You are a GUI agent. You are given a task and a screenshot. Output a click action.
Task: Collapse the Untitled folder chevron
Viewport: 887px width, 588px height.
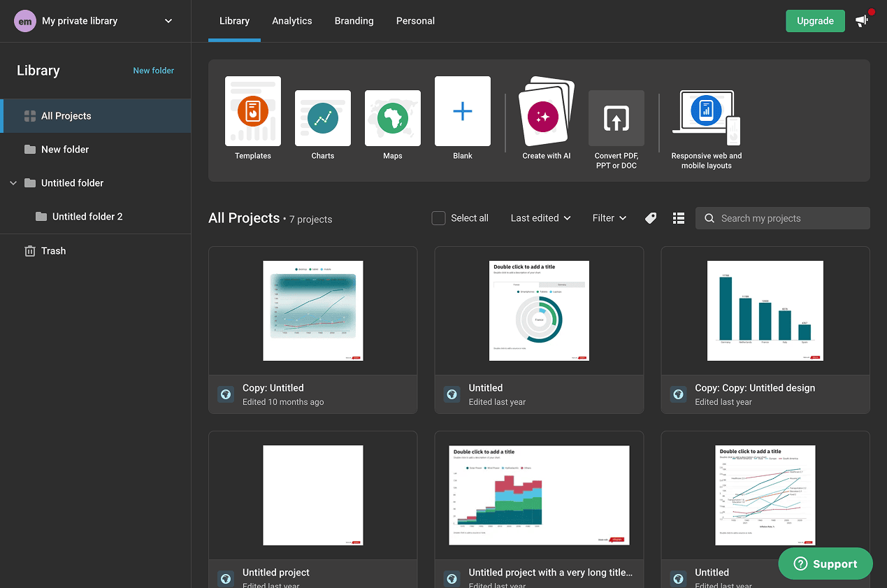13,183
